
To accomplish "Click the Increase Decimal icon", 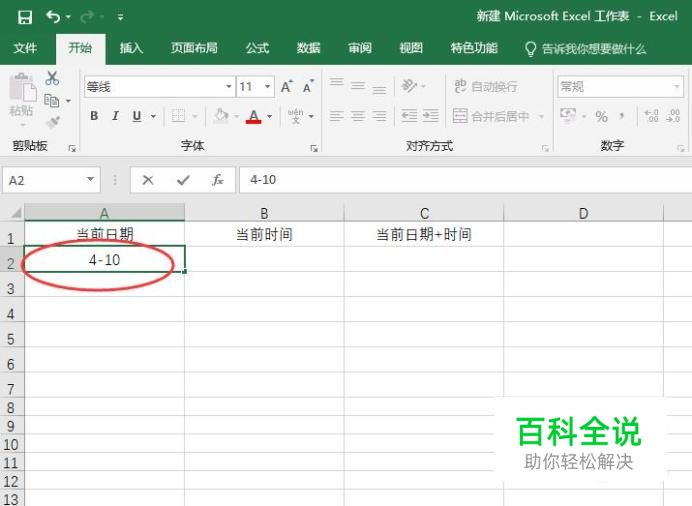I will click(x=651, y=116).
